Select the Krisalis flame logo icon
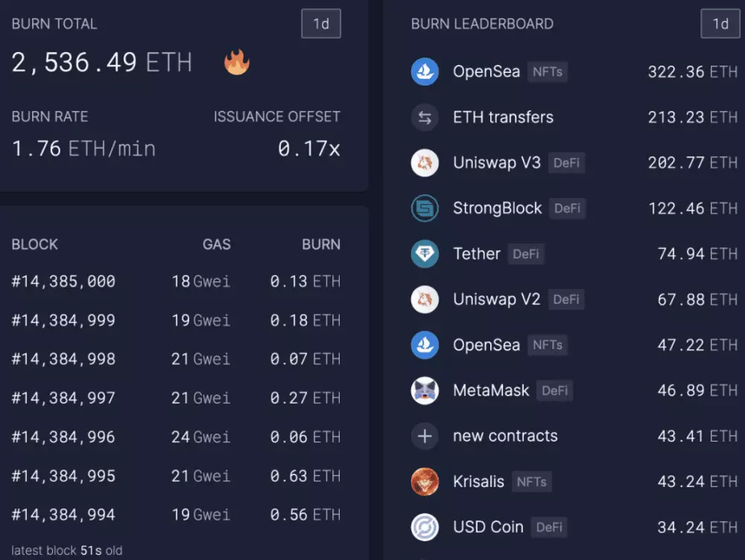 (425, 481)
